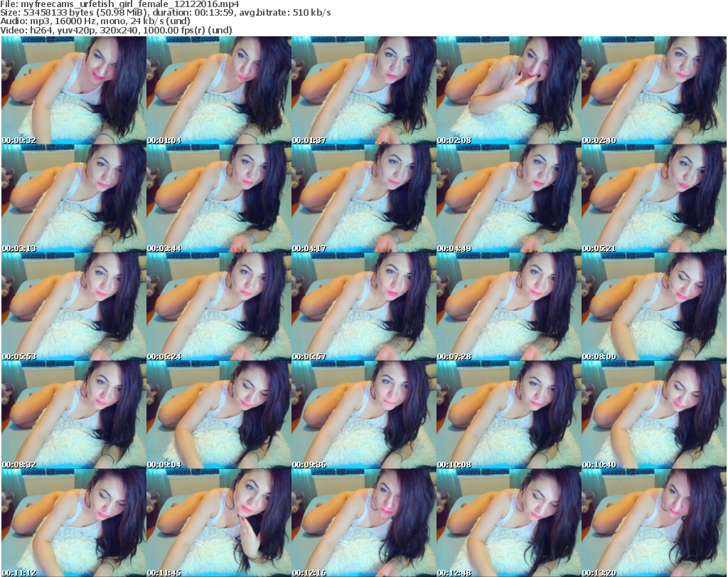
Task: Open the frame at 00:04:49
Action: point(508,198)
